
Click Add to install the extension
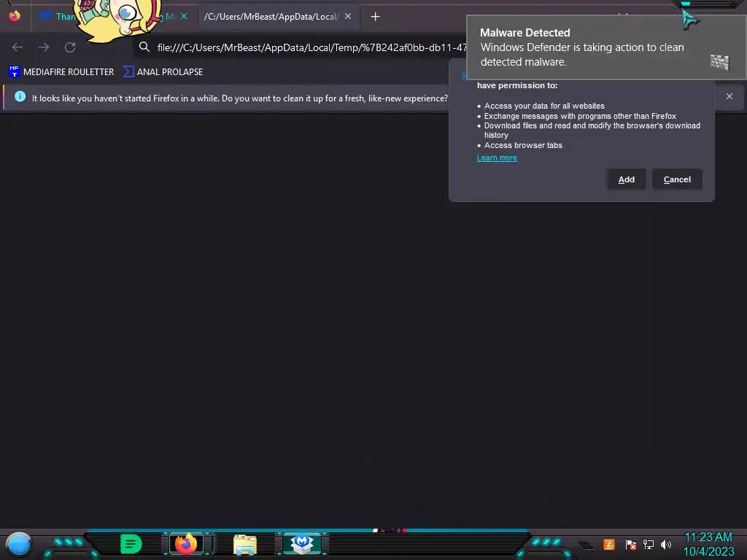coord(627,179)
